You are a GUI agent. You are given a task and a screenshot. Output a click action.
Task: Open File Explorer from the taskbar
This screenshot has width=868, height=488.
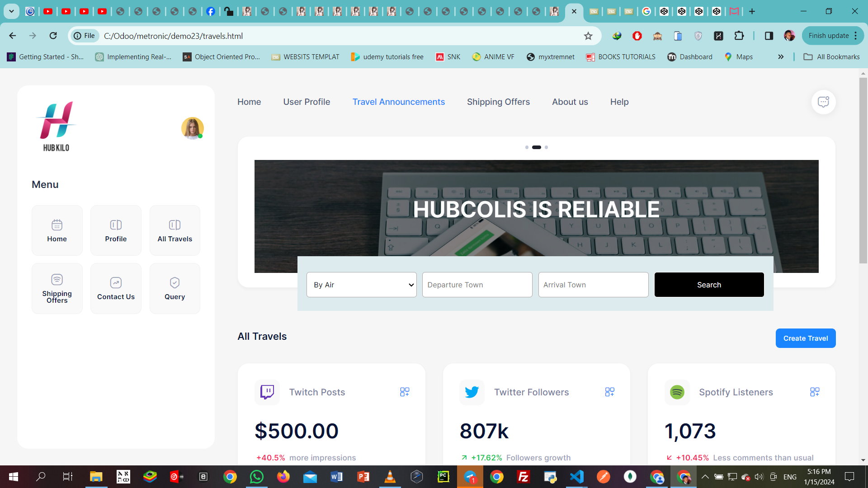tap(96, 477)
